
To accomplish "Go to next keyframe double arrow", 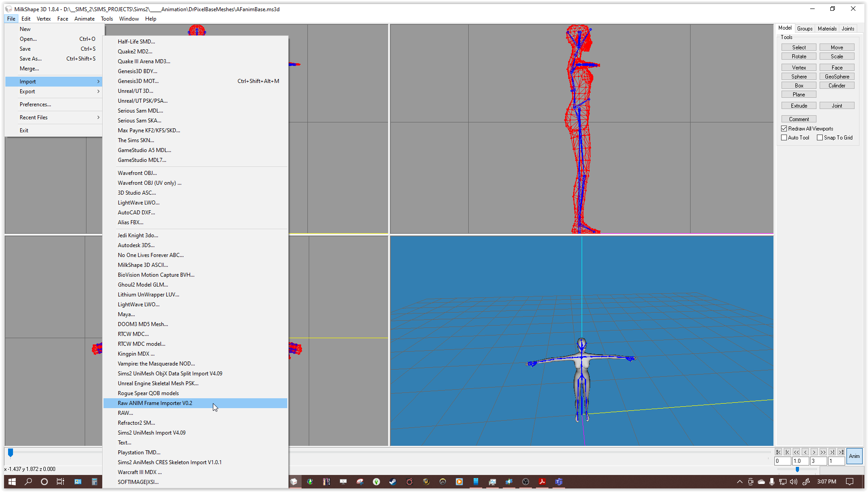I will (823, 452).
